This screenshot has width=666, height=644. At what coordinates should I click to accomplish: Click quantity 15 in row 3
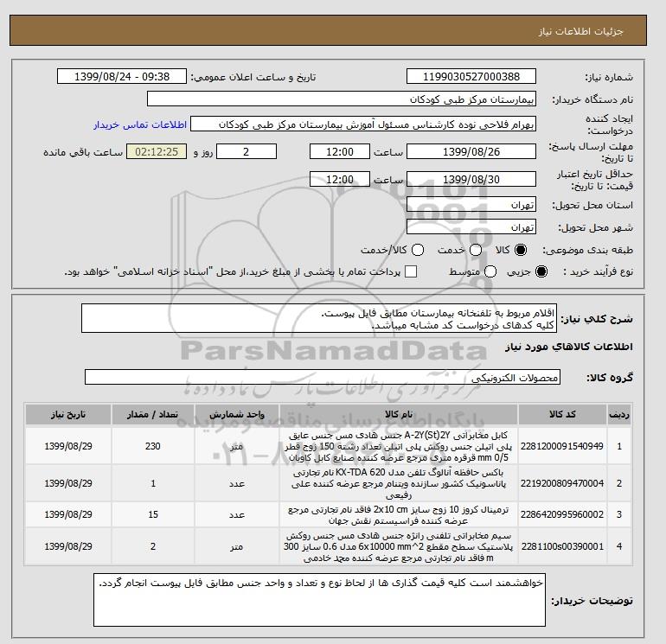(153, 514)
